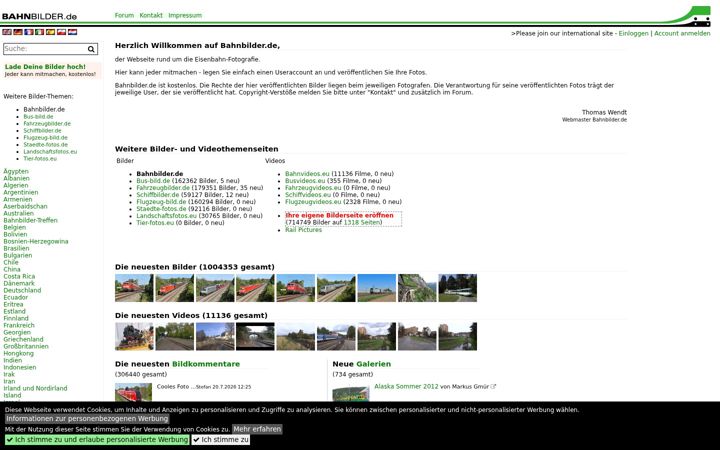
Task: Open fourth video thumbnail with black border
Action: click(x=255, y=337)
